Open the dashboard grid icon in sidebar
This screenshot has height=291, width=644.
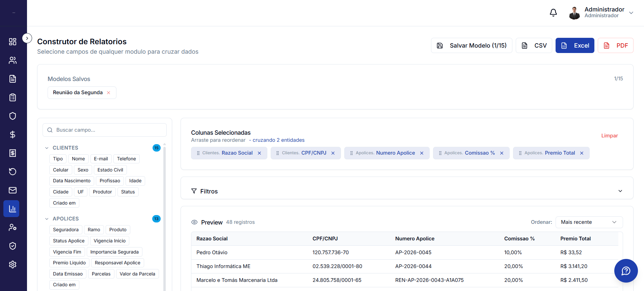[x=12, y=42]
